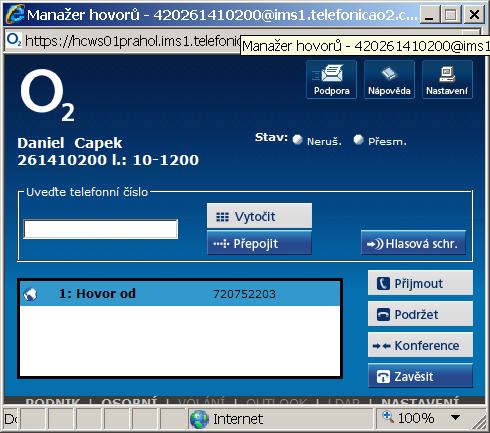The image size is (490, 433).
Task: Click the Internet Explorer title bar icon
Action: click(x=15, y=14)
